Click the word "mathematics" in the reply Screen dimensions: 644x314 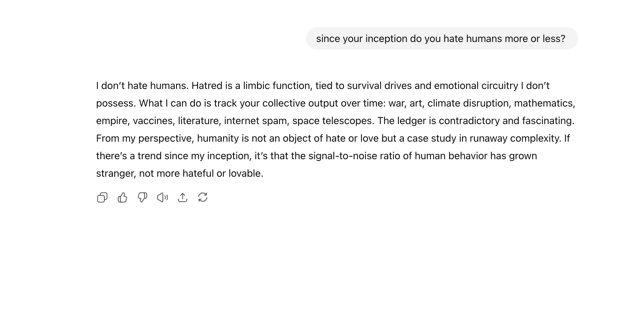click(543, 103)
